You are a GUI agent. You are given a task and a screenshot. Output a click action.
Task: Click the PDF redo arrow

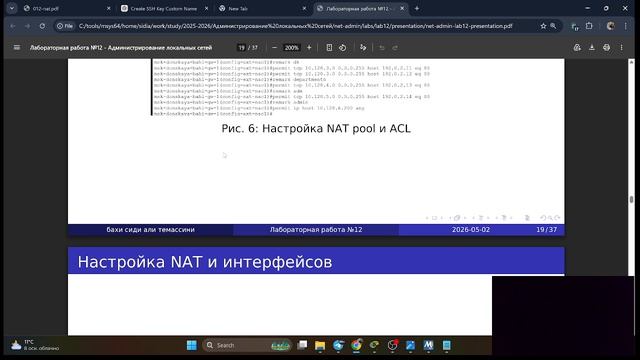pos(395,48)
